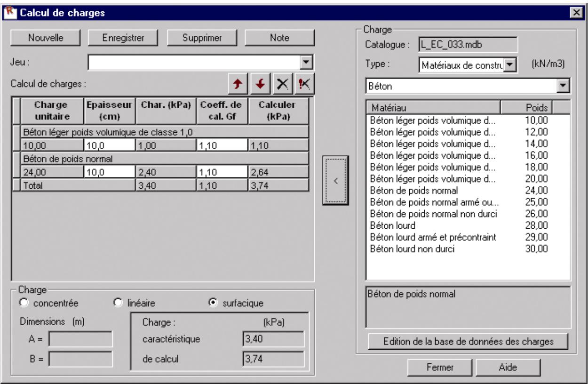
Task: Click the Epaisseur (cm) column header
Action: pyautogui.click(x=110, y=111)
